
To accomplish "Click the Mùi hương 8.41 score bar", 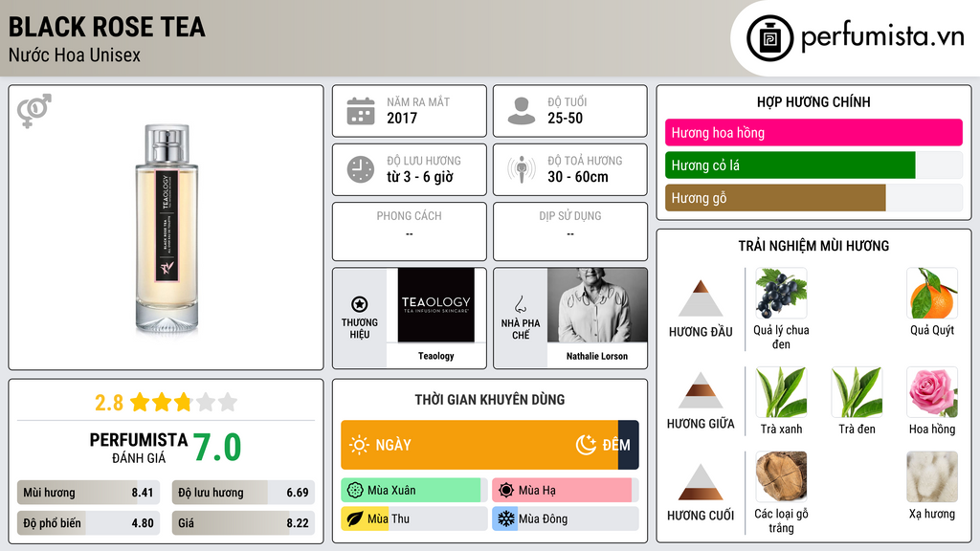I will [x=89, y=493].
